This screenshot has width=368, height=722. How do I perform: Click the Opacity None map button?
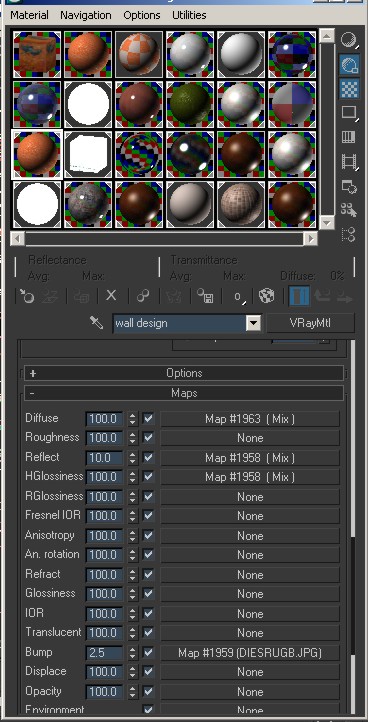click(250, 692)
